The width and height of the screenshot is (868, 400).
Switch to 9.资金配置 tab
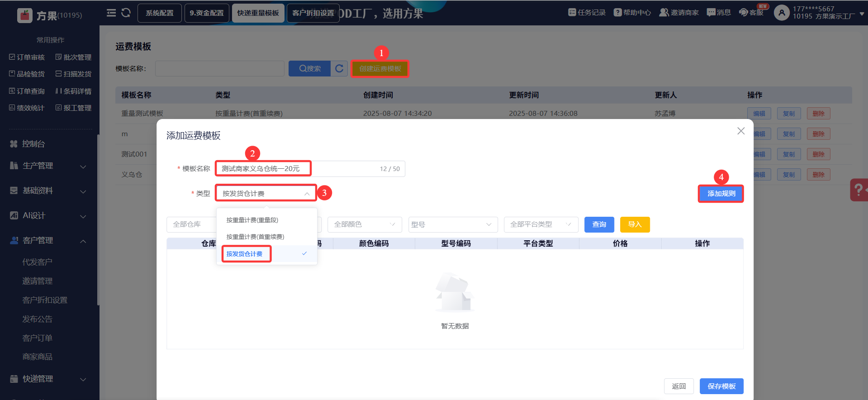tap(207, 13)
